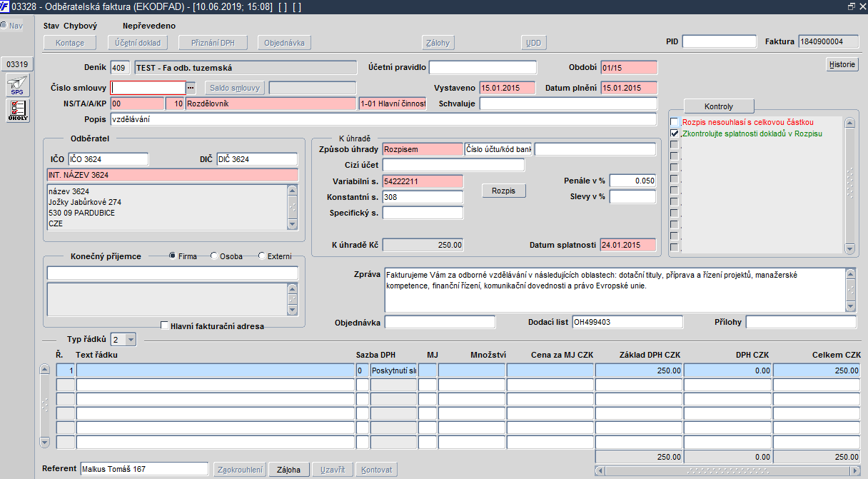Click the Historie button
868x479 pixels.
point(842,64)
